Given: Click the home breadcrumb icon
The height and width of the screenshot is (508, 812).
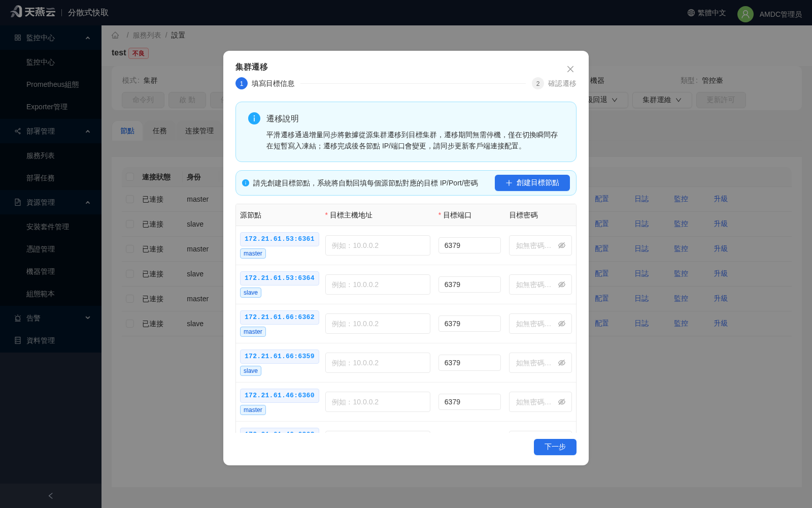Looking at the screenshot, I should click(x=115, y=35).
